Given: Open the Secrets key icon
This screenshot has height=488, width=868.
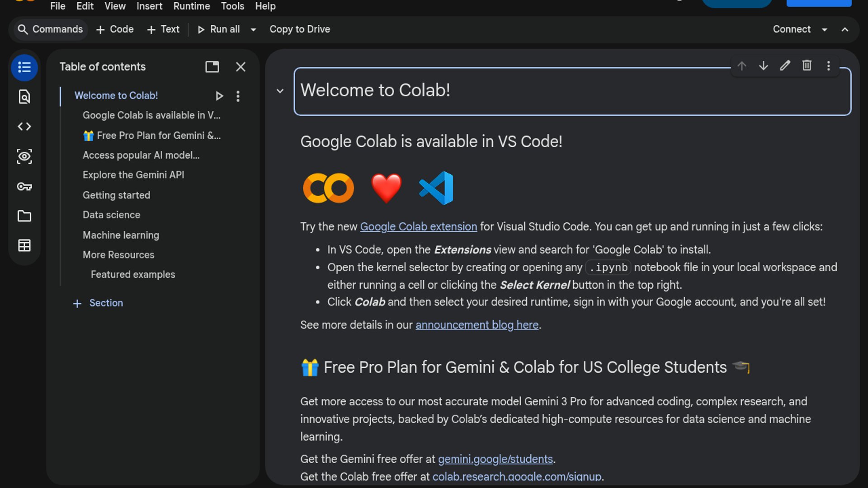Looking at the screenshot, I should pos(24,186).
